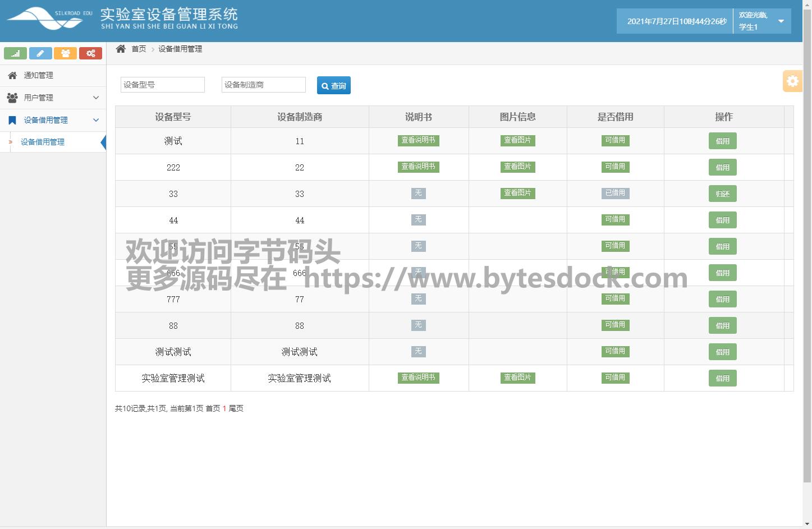View manual for device 222
Image resolution: width=812 pixels, height=529 pixels.
tap(418, 167)
